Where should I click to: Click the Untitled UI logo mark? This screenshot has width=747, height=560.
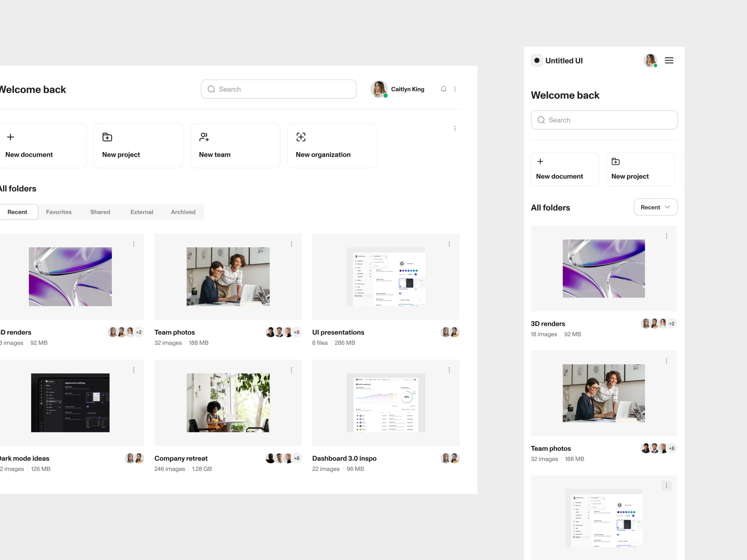pos(537,60)
